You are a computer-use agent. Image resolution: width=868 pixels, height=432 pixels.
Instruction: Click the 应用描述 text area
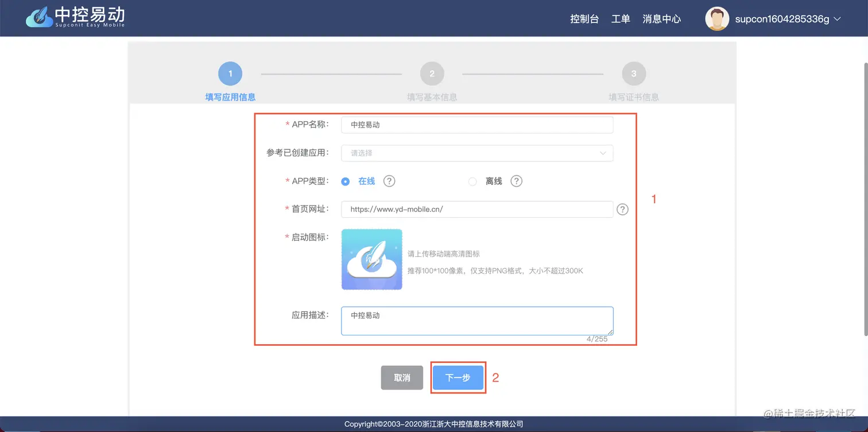[477, 321]
